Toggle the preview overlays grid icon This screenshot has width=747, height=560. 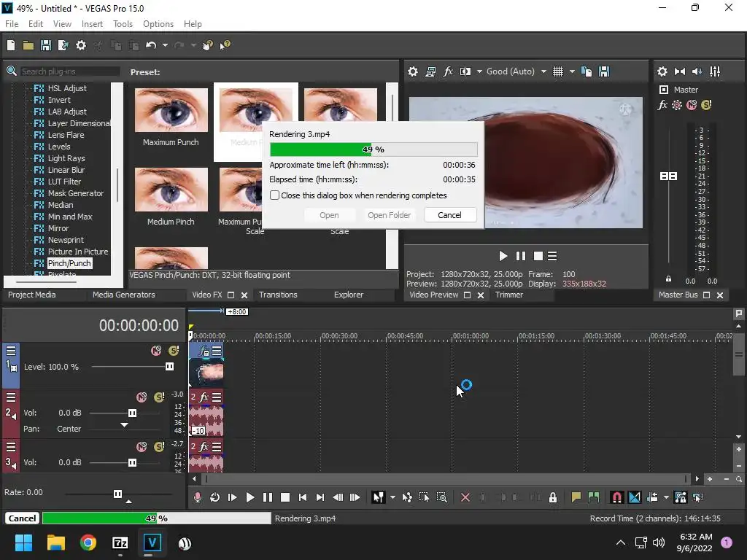558,71
